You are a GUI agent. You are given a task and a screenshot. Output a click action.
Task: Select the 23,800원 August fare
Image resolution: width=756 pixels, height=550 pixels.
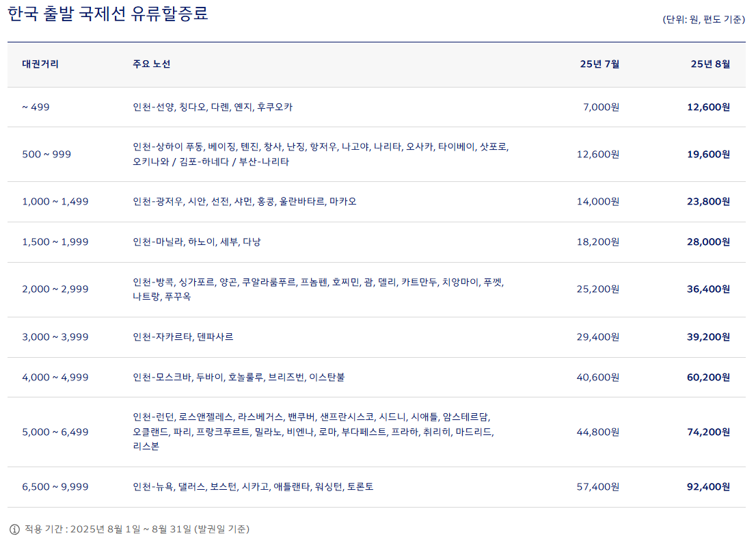coord(708,202)
